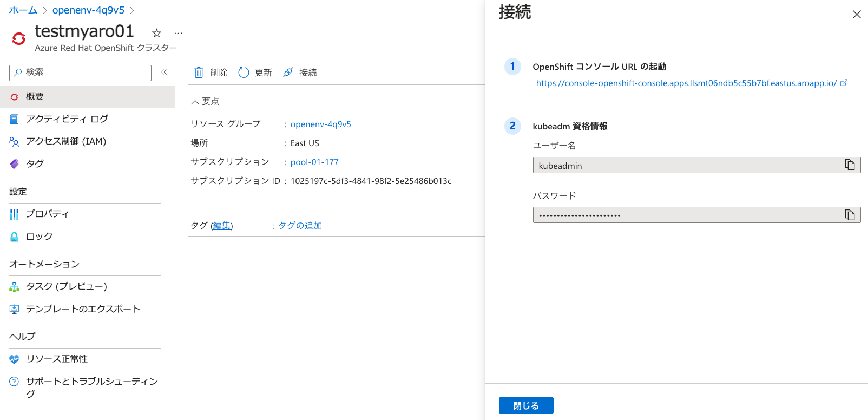Open the OpenShift console URL
This screenshot has height=420, width=868.
[x=686, y=83]
